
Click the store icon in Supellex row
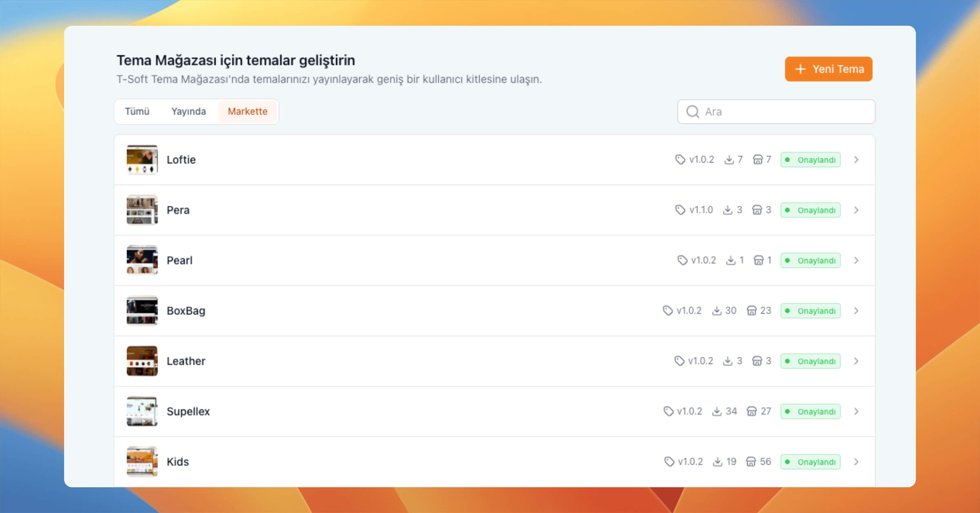tap(752, 411)
